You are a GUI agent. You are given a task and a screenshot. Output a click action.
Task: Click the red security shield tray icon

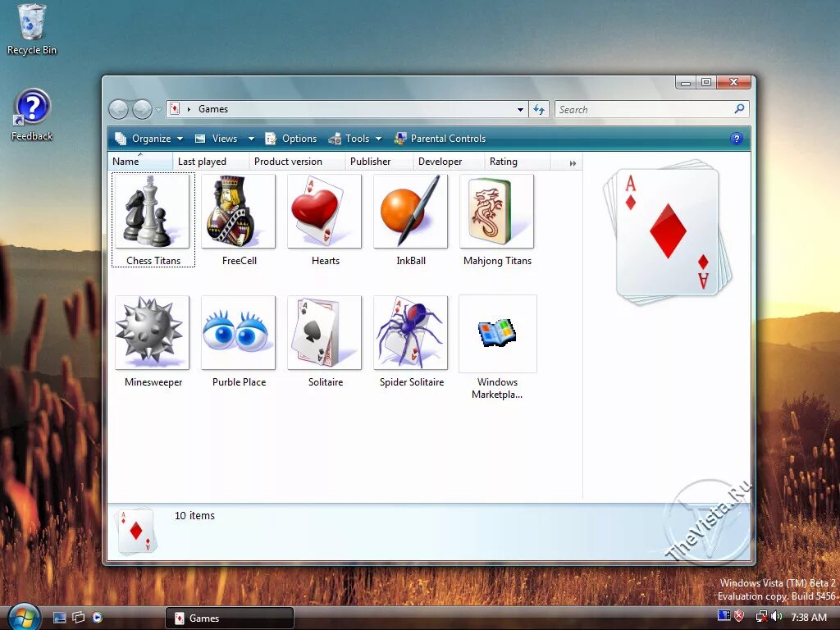[739, 616]
